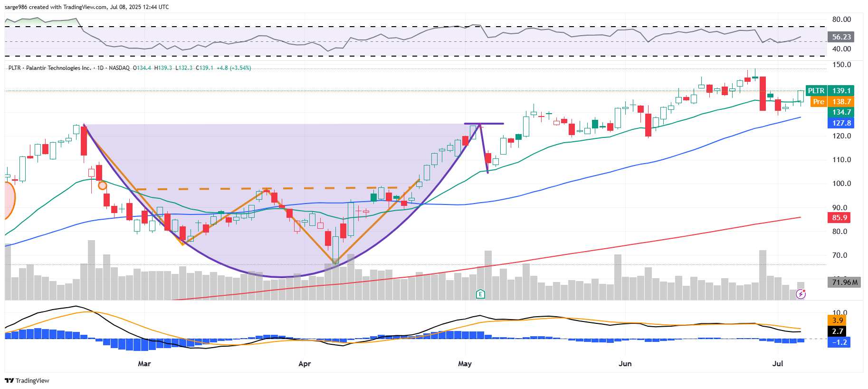
Task: Click the blue 127.8 moving average label
Action: tap(841, 123)
